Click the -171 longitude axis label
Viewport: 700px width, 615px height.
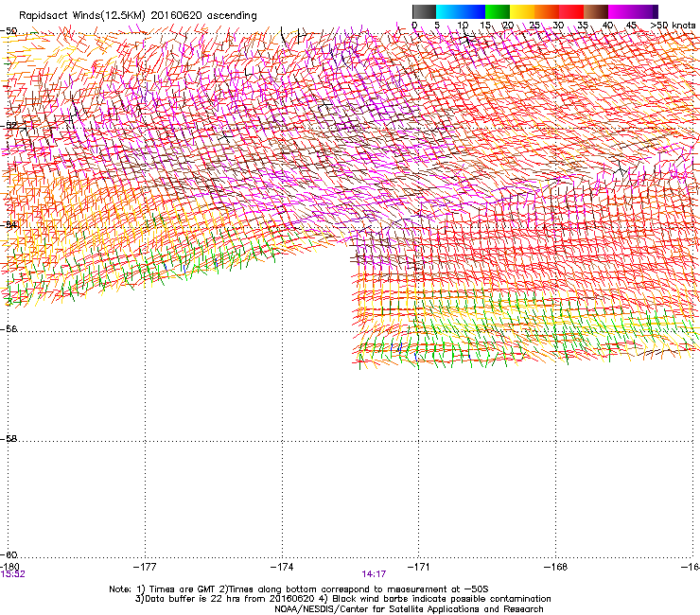tap(419, 567)
